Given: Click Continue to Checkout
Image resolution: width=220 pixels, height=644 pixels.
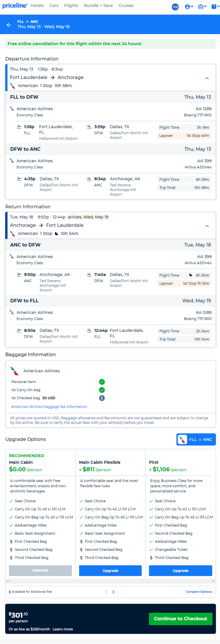Looking at the screenshot, I should [181, 619].
